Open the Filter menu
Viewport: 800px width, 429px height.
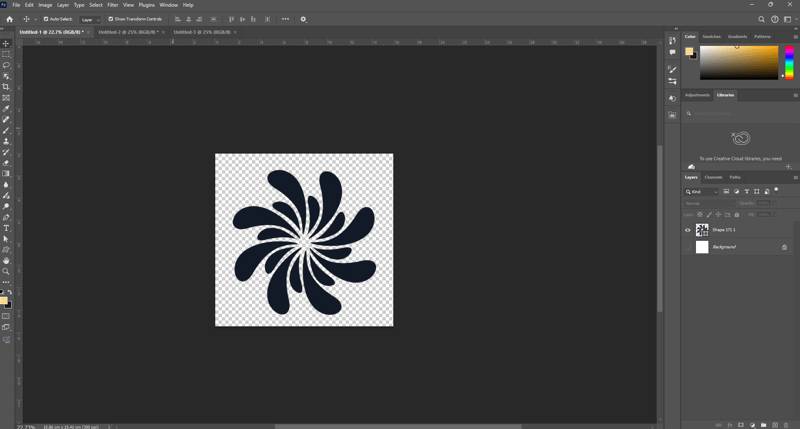tap(113, 5)
